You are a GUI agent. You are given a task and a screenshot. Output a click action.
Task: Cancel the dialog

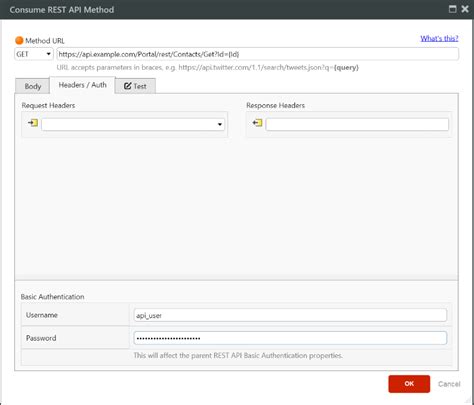point(449,384)
